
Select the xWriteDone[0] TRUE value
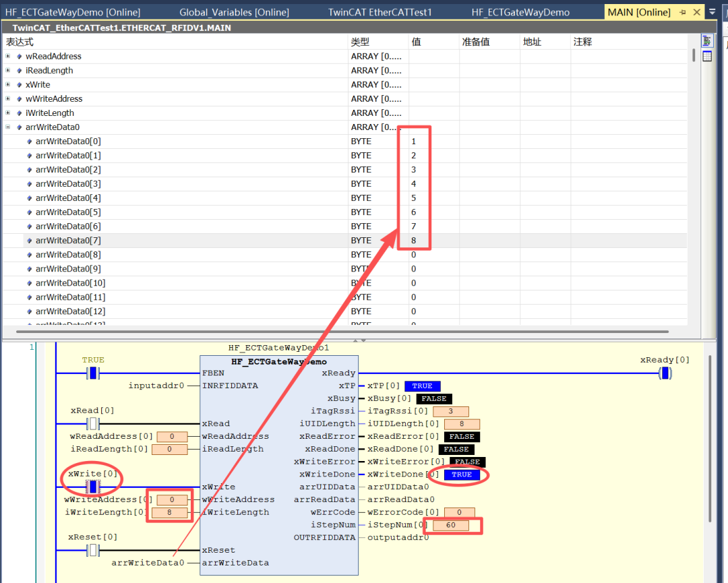pyautogui.click(x=462, y=474)
